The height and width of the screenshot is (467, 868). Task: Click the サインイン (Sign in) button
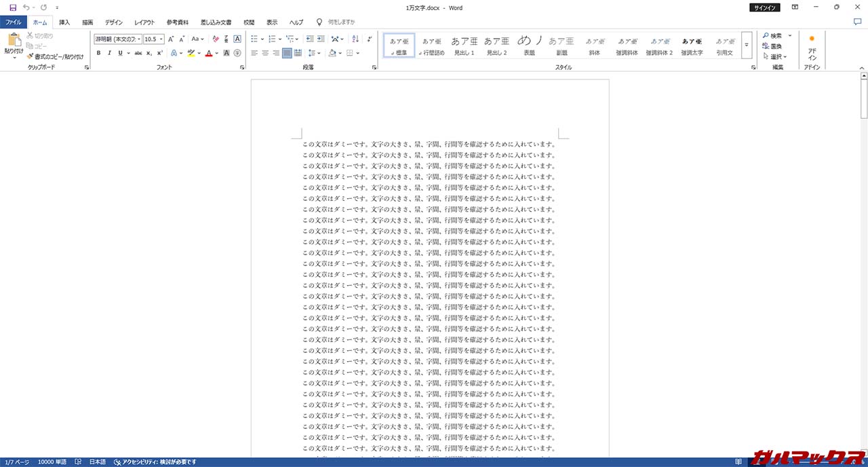pos(765,7)
